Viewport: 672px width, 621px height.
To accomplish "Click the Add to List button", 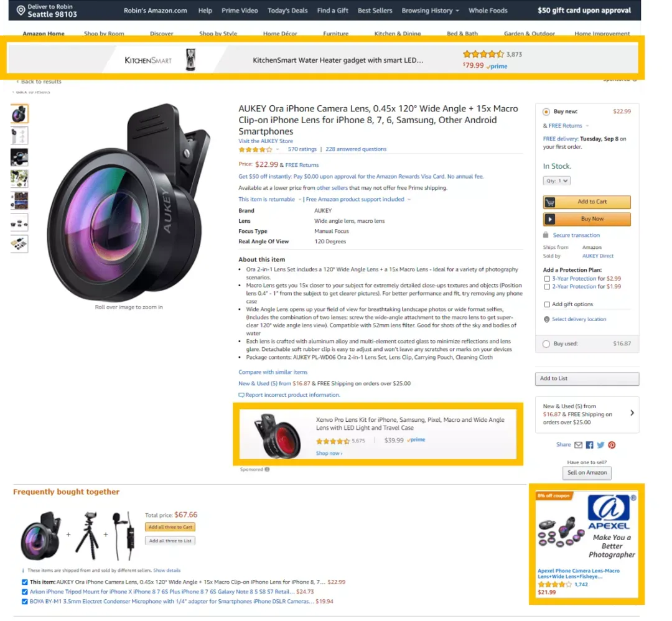I will (x=587, y=379).
